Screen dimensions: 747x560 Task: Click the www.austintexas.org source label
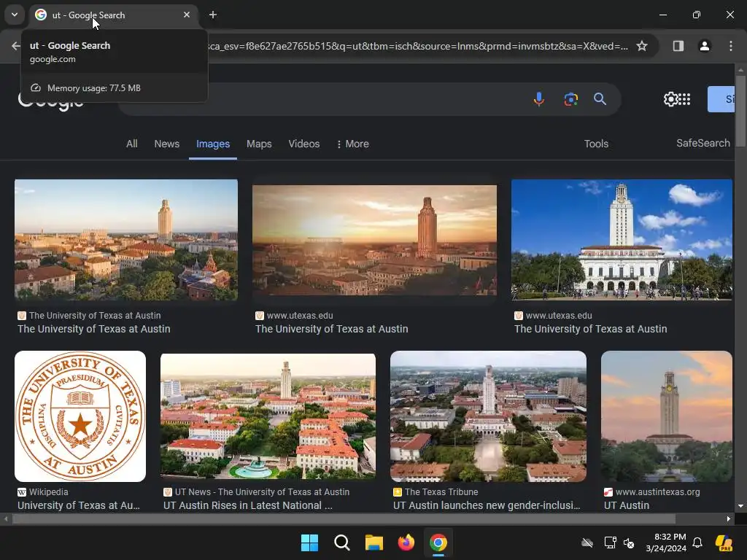(657, 492)
